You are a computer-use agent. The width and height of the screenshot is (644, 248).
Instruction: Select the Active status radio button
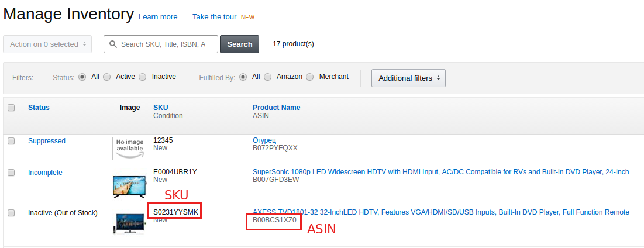pyautogui.click(x=107, y=77)
